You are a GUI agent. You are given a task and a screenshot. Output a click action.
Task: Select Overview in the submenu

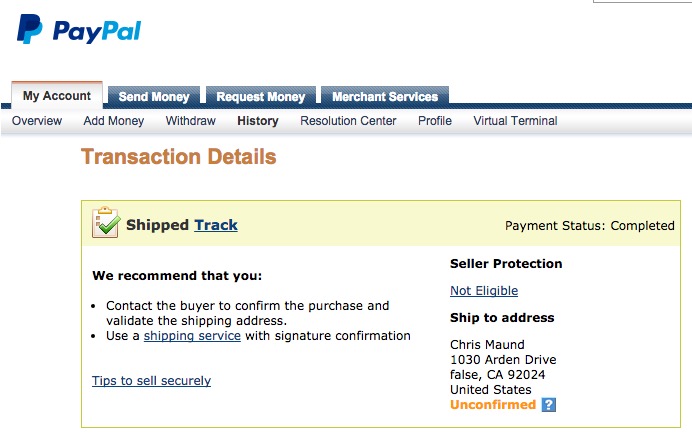click(37, 121)
